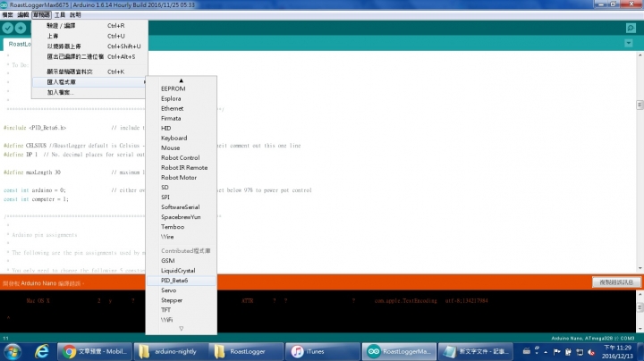
Task: Select the SD library
Action: [x=181, y=187]
